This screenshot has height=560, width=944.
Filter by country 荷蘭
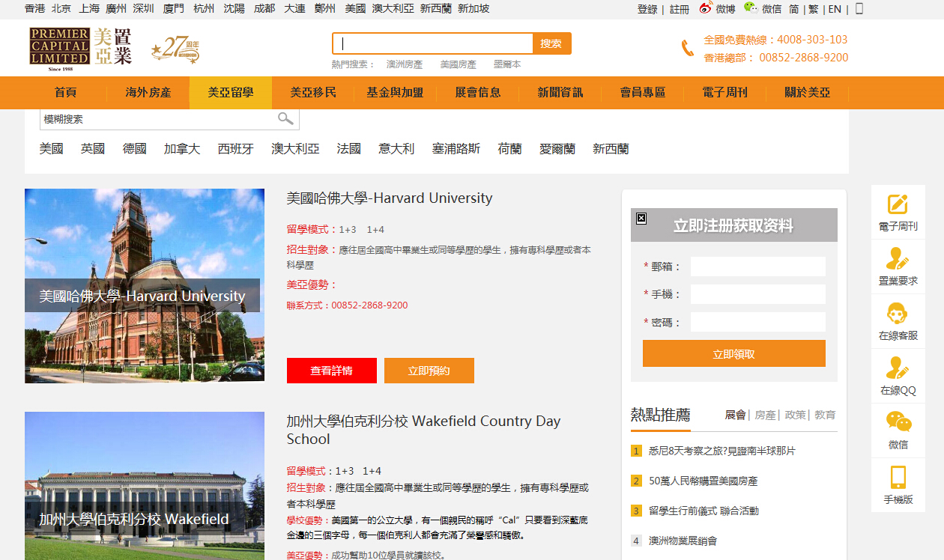510,149
